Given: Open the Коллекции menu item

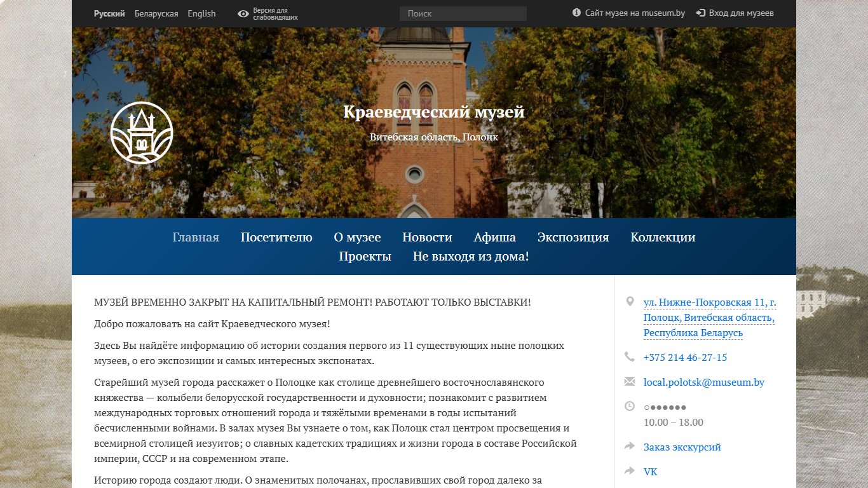Looking at the screenshot, I should [x=663, y=237].
